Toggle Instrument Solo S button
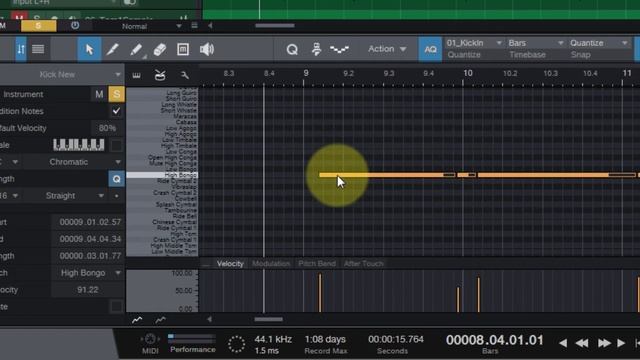 click(116, 94)
